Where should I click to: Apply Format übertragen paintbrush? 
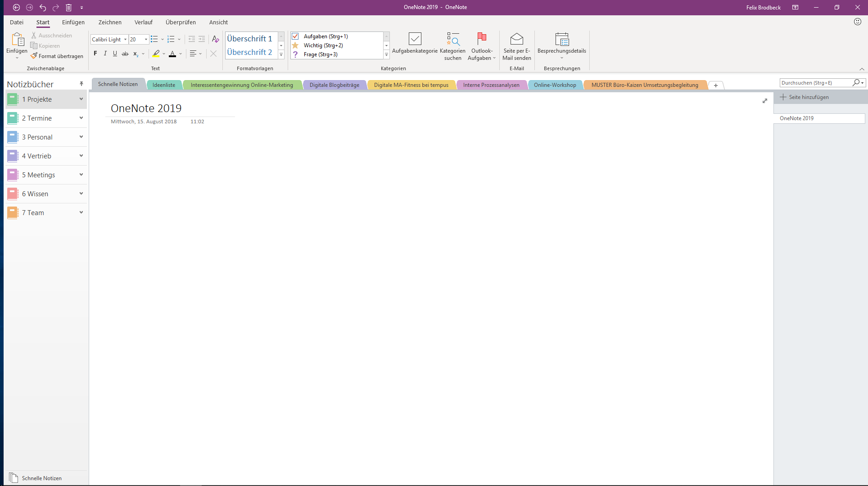(57, 56)
